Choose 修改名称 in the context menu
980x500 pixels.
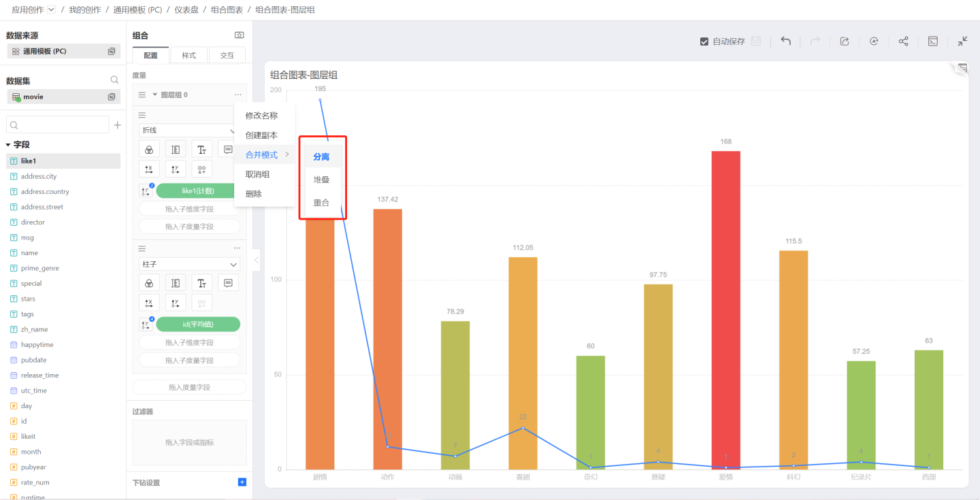(x=261, y=116)
